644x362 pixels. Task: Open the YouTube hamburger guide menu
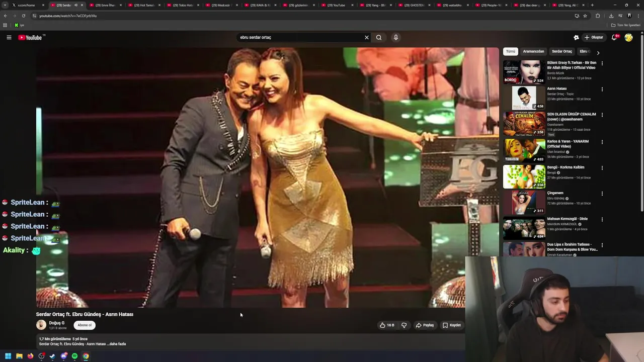9,37
